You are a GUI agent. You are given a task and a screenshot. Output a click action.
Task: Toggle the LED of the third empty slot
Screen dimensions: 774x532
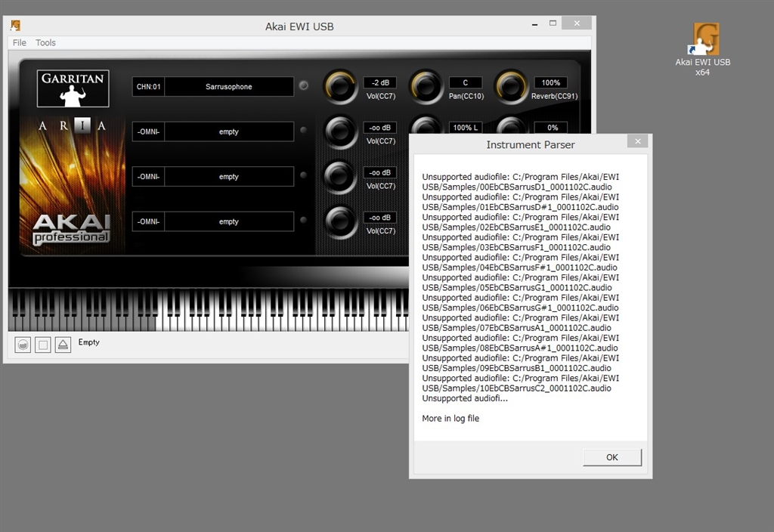(x=304, y=175)
